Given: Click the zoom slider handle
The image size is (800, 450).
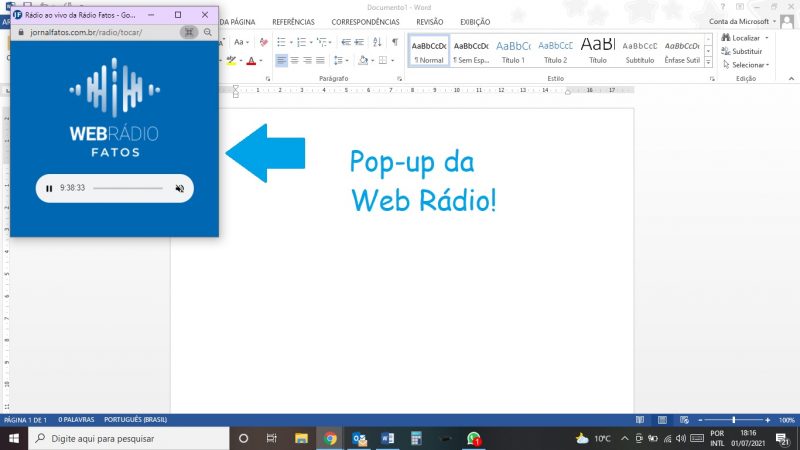Looking at the screenshot, I should (x=734, y=420).
